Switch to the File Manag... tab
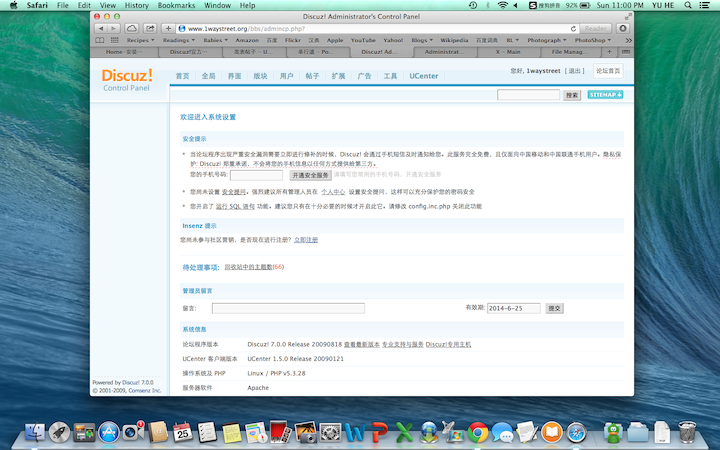 [x=569, y=52]
